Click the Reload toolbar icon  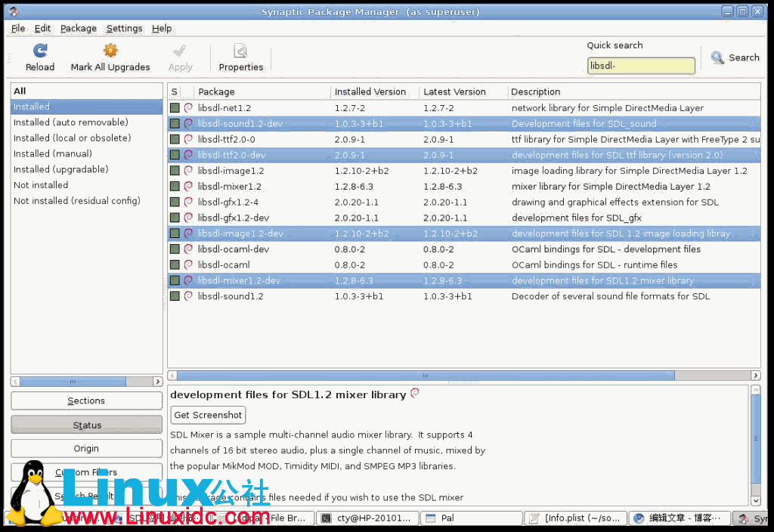pyautogui.click(x=40, y=51)
